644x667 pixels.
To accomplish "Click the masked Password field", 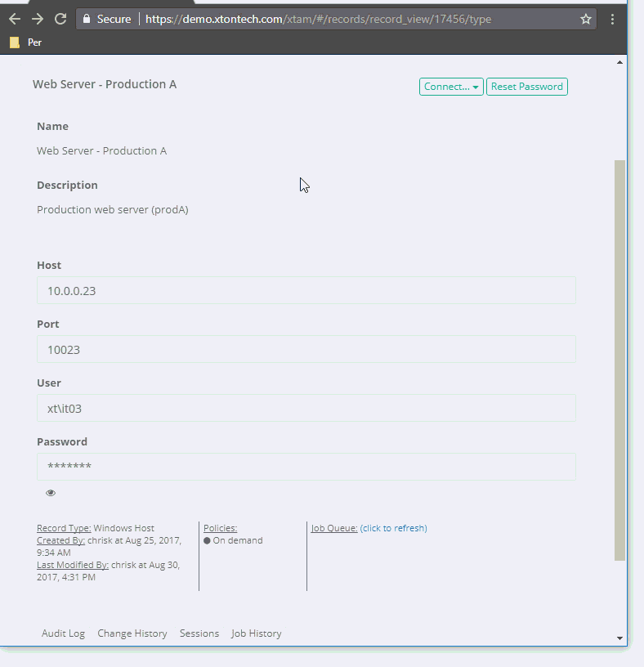I will click(306, 467).
